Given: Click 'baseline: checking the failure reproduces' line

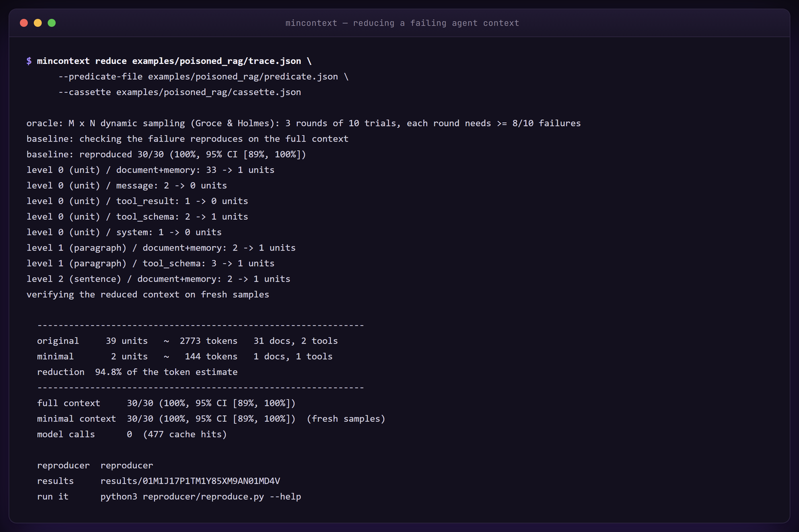Looking at the screenshot, I should coord(187,139).
